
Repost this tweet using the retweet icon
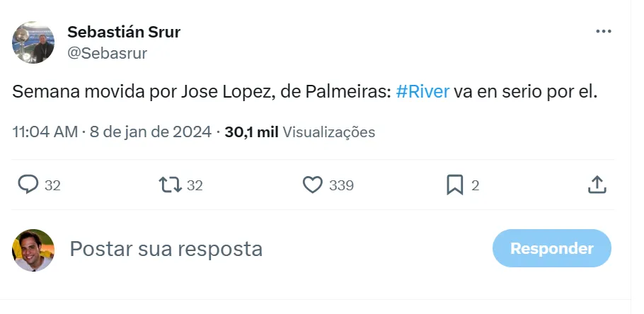pos(170,185)
